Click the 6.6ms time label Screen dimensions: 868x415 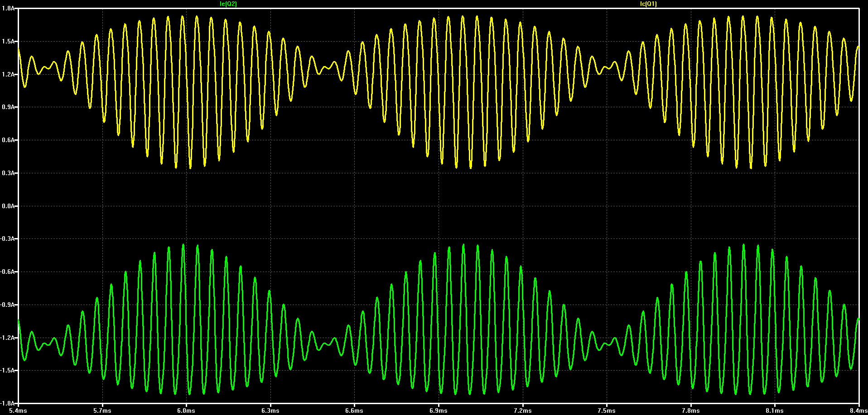(x=354, y=411)
